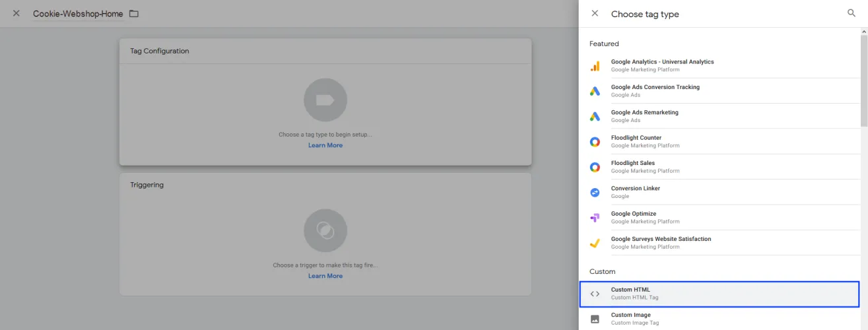
Task: Edit the tag name Cookie-Webshop-Home
Action: click(x=78, y=14)
